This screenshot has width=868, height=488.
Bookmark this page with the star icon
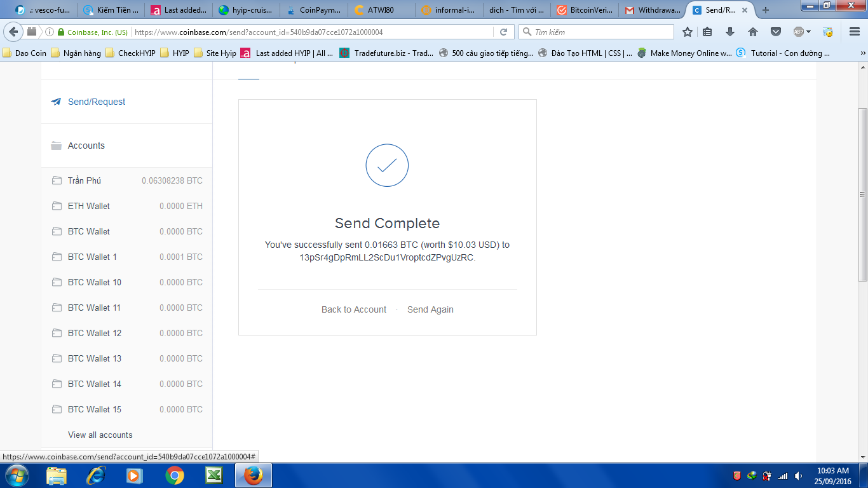688,32
